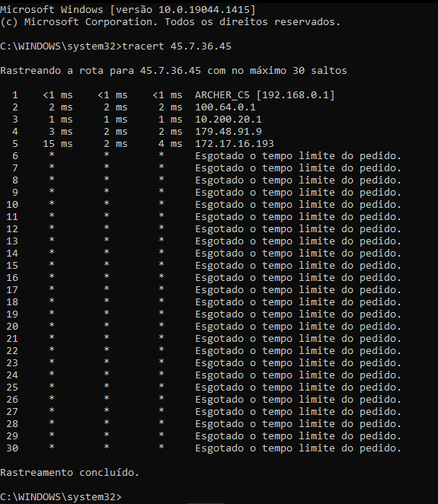The height and width of the screenshot is (504, 438).
Task: Click the Rastreamento concluído line
Action: coord(70,473)
